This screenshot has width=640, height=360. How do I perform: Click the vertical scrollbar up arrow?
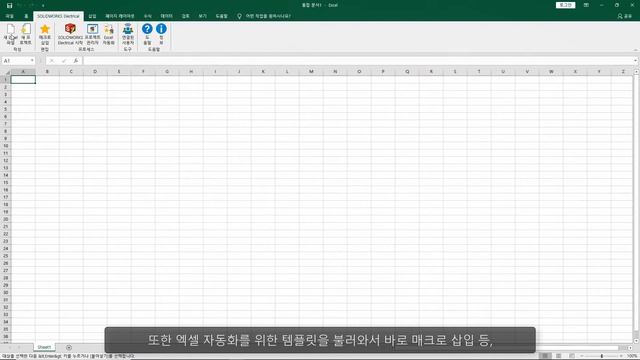tap(636, 71)
